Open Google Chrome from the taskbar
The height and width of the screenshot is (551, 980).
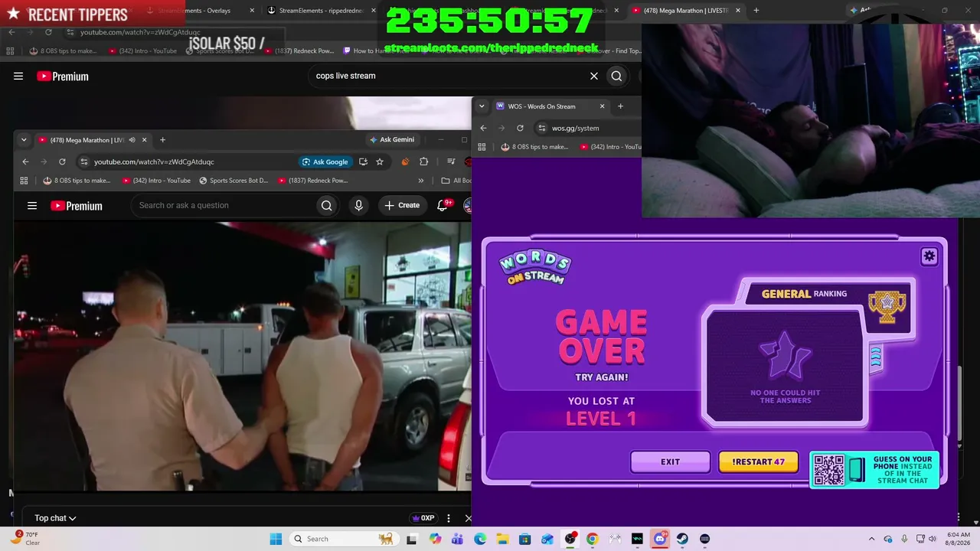tap(592, 539)
